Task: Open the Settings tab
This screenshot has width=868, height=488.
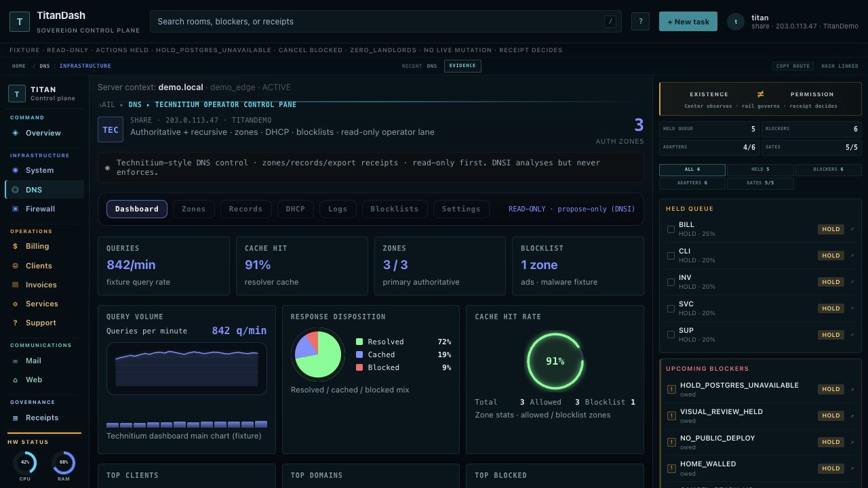Action: click(x=461, y=209)
